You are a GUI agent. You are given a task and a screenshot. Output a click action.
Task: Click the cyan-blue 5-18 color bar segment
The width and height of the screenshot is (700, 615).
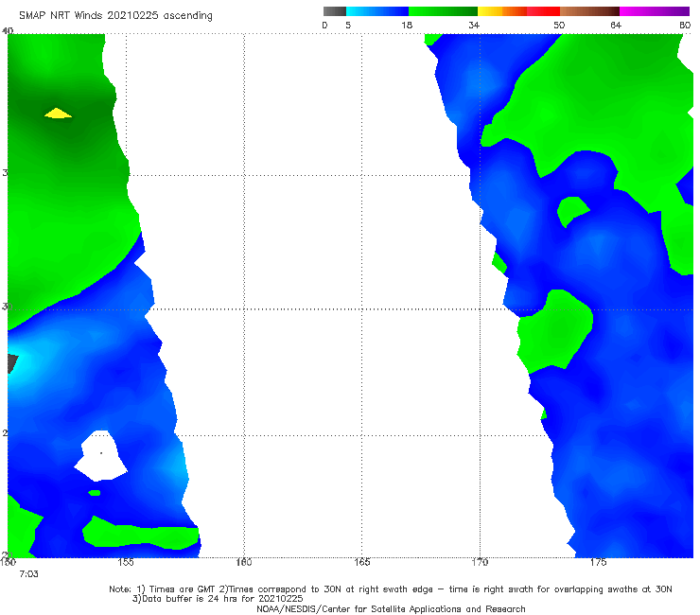(377, 11)
